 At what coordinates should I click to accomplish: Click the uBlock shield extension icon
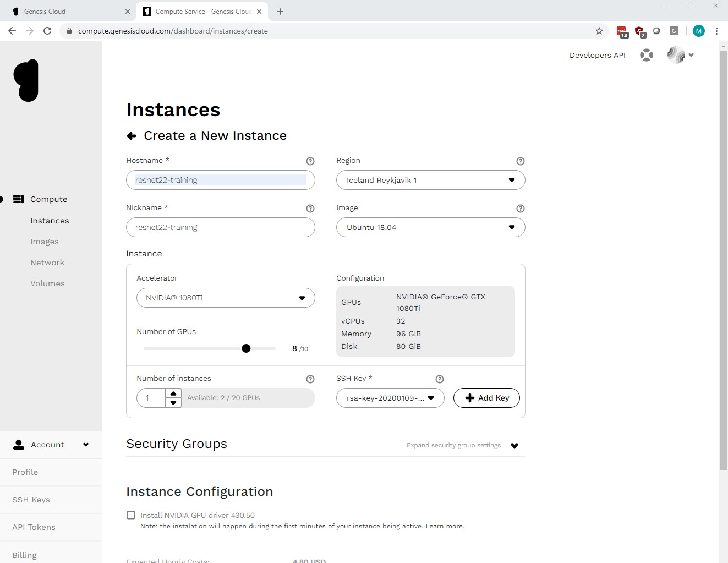pyautogui.click(x=639, y=32)
